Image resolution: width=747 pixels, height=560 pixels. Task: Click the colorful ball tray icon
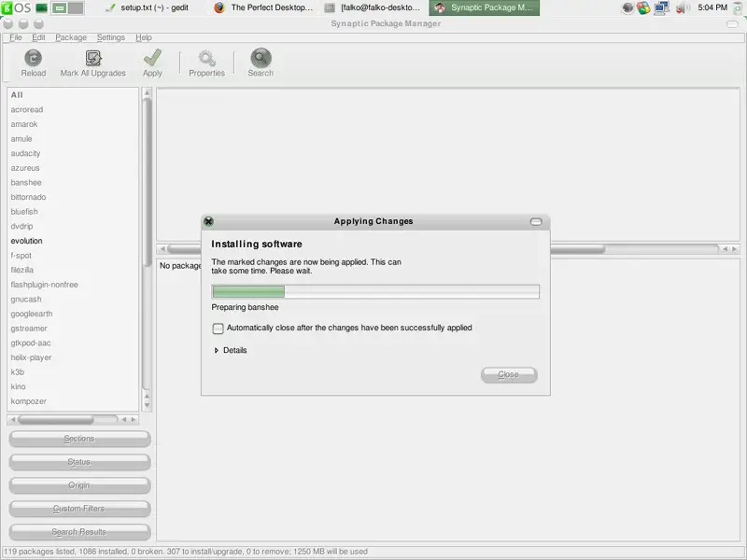tap(643, 7)
